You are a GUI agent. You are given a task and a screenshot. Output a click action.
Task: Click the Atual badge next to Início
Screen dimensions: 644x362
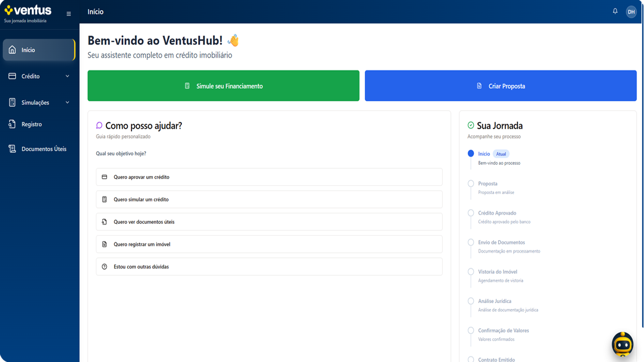[501, 154]
